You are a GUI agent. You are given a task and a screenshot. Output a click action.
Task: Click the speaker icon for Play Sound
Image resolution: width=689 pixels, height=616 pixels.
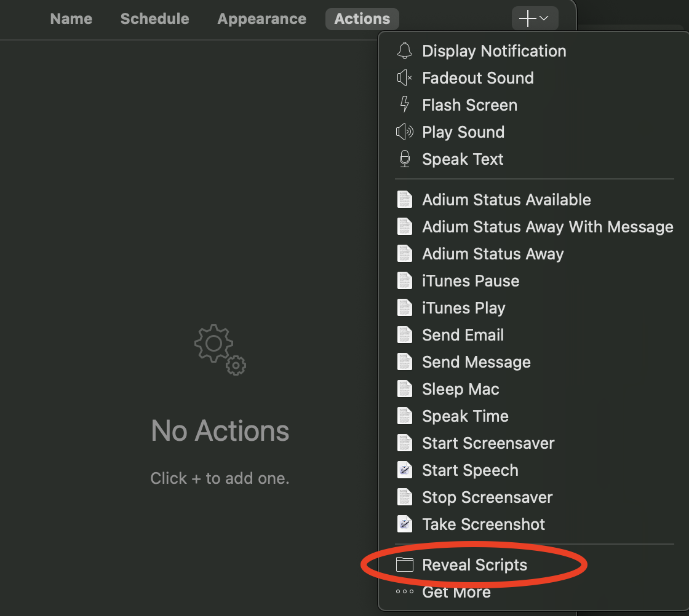click(x=405, y=132)
